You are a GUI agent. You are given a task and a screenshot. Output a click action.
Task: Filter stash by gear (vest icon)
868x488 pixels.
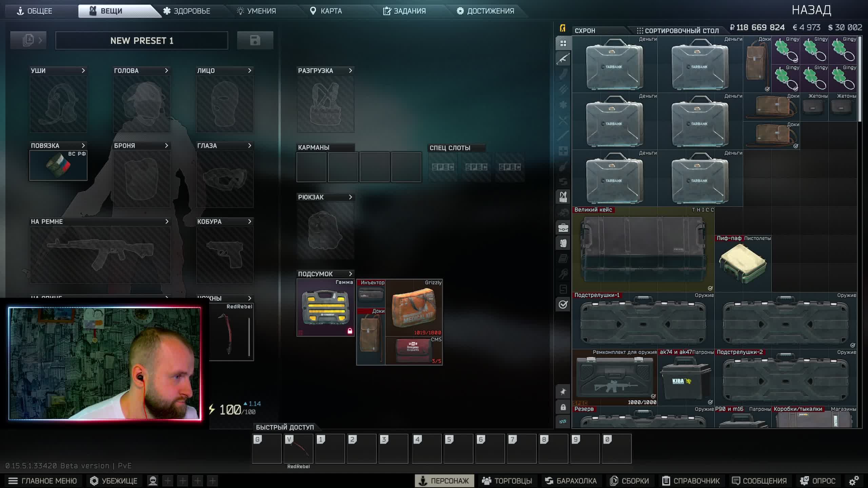[563, 197]
